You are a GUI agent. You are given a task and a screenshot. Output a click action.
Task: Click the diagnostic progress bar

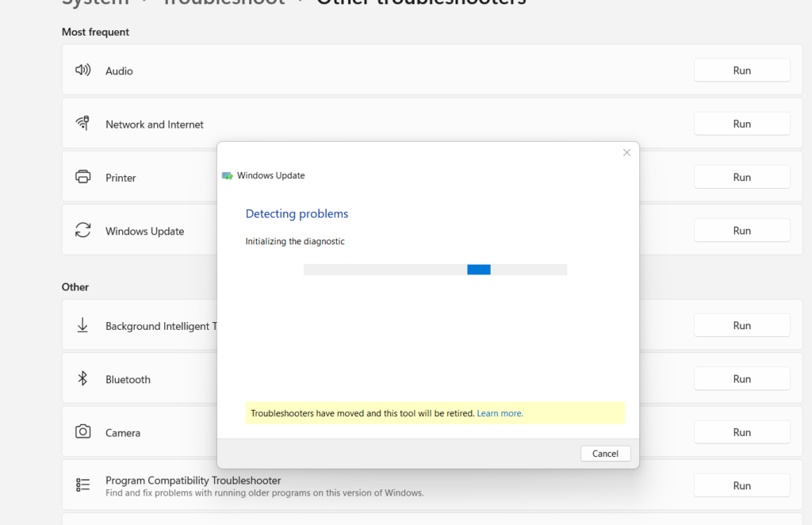coord(435,269)
